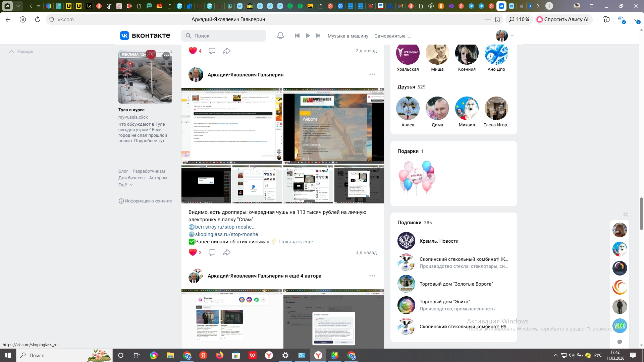The width and height of the screenshot is (644, 362).
Task: Open three-dot menu of Гальперин's first post
Action: (x=372, y=74)
